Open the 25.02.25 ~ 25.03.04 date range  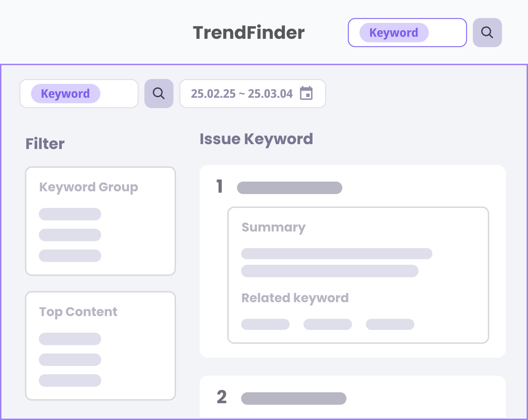(242, 94)
